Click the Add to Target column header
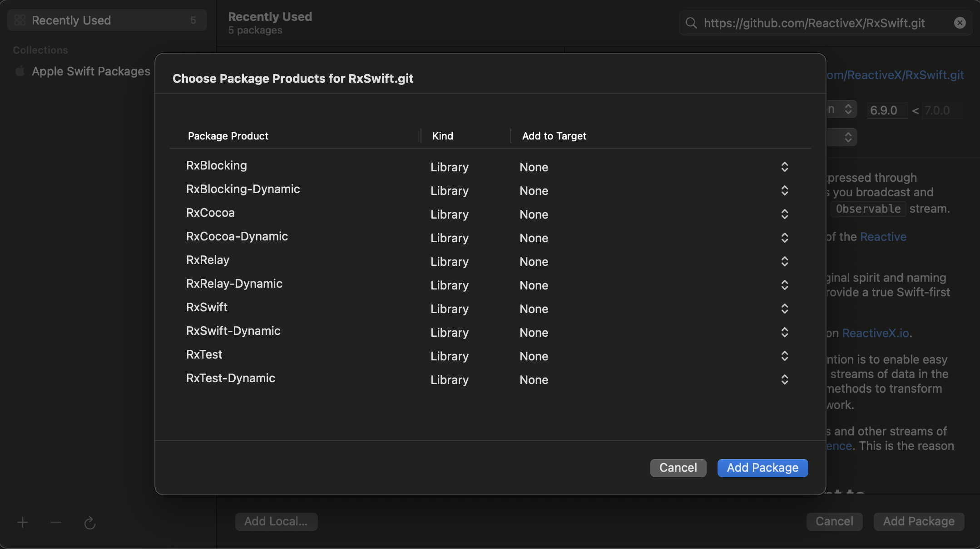Image resolution: width=980 pixels, height=549 pixels. [x=554, y=136]
